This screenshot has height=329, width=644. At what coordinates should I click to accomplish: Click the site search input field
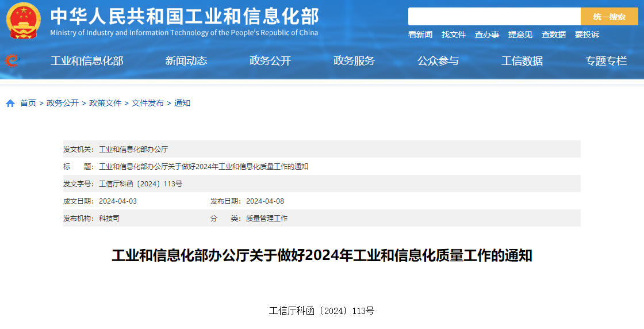(494, 17)
